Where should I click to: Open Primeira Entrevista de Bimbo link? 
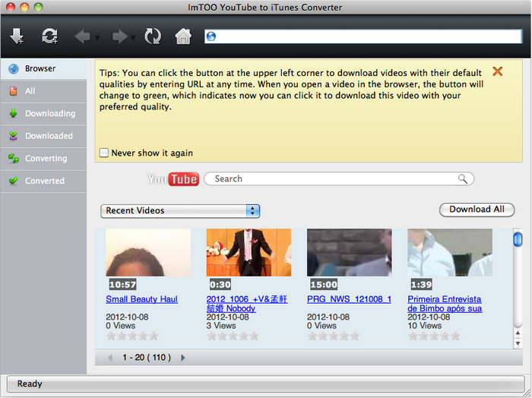(x=445, y=304)
